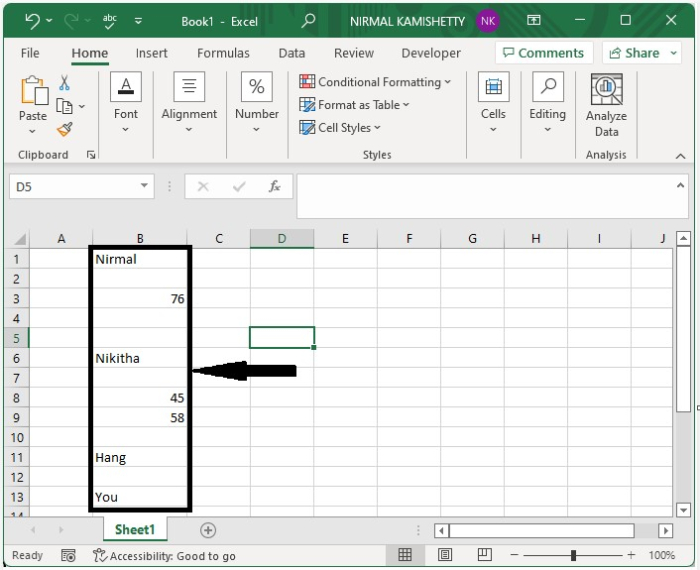Image resolution: width=700 pixels, height=570 pixels.
Task: Expand the Copy dropdown arrow
Action: [82, 106]
